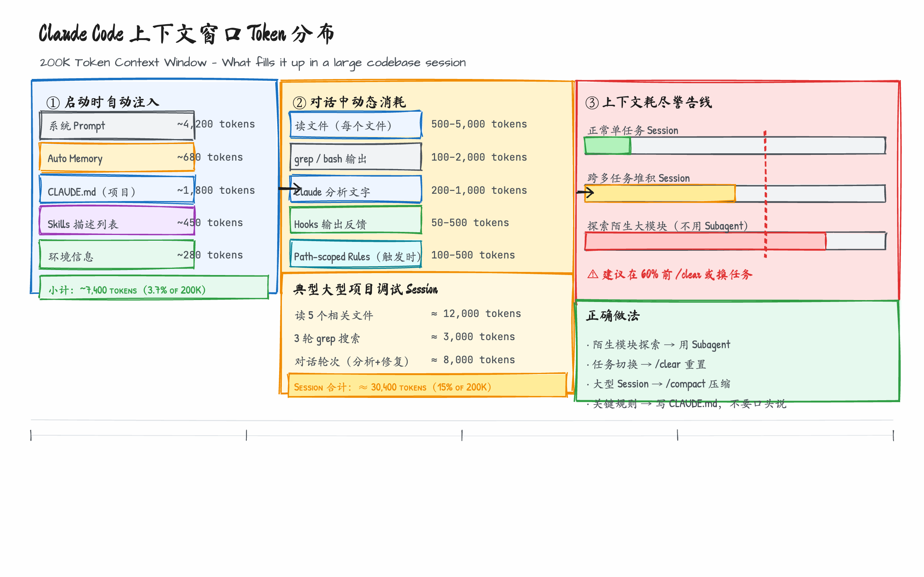Select the "Claude 分析文字" box

click(x=356, y=190)
